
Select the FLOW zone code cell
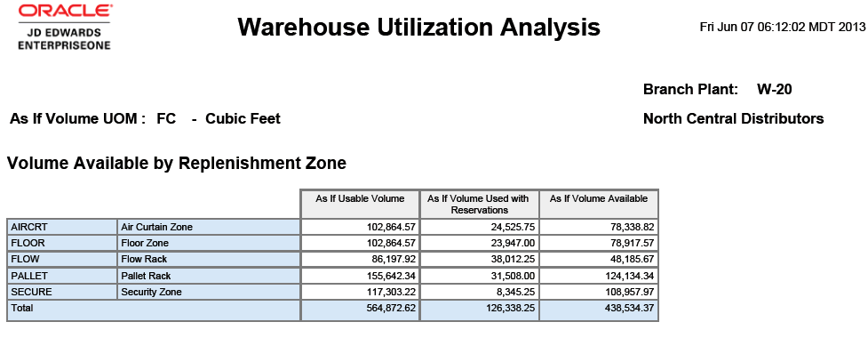[62, 259]
